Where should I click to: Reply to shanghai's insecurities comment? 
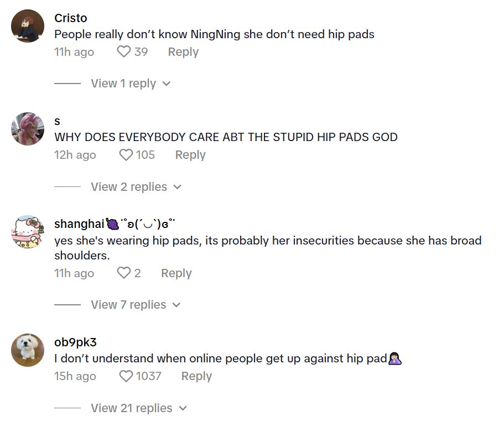coord(176,273)
